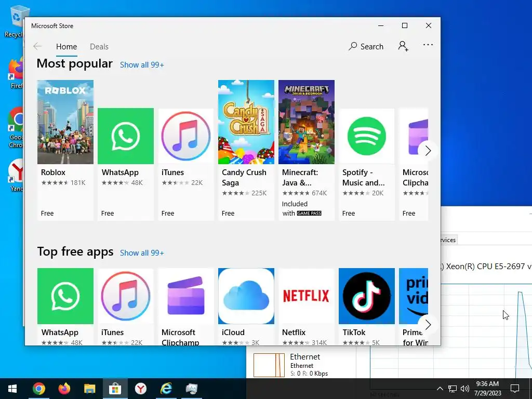Show all 99+ Top free apps
The width and height of the screenshot is (532, 399).
tap(142, 253)
